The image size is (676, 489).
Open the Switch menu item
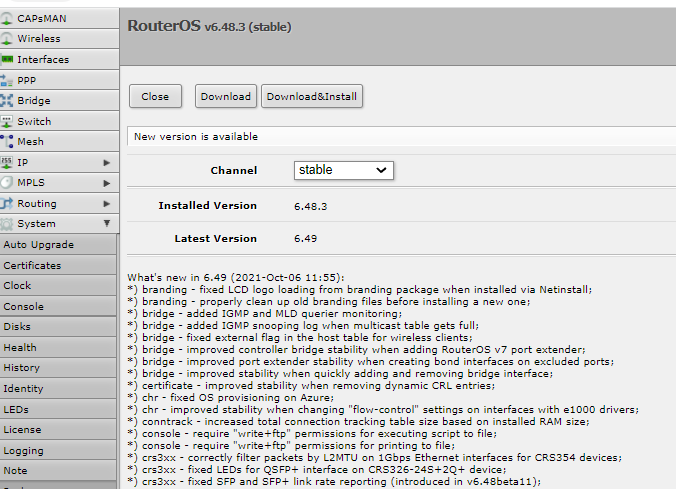59,121
